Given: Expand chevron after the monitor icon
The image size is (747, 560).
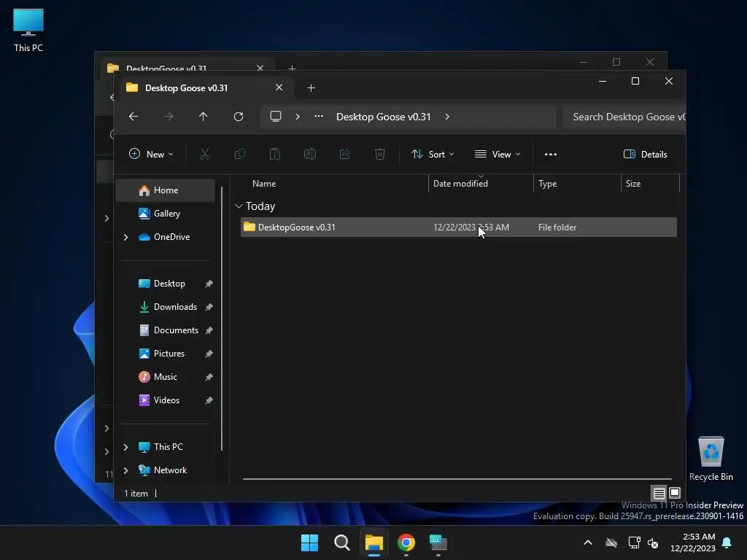Looking at the screenshot, I should coord(298,117).
